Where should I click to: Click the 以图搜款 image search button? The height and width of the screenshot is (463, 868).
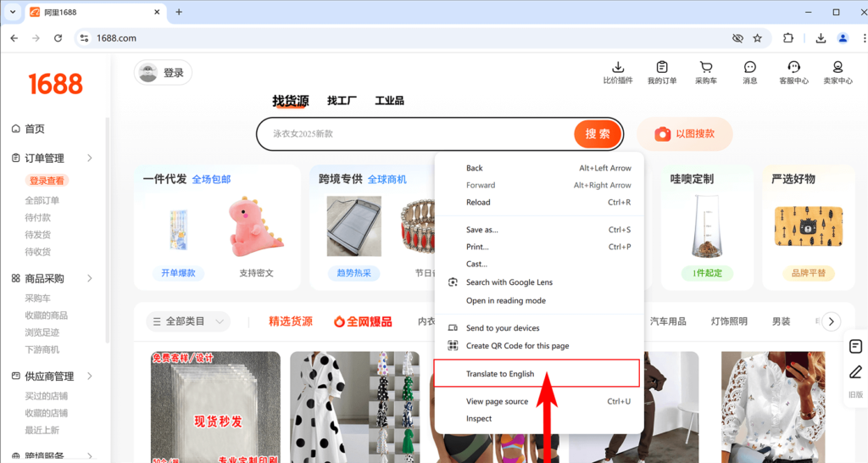685,134
